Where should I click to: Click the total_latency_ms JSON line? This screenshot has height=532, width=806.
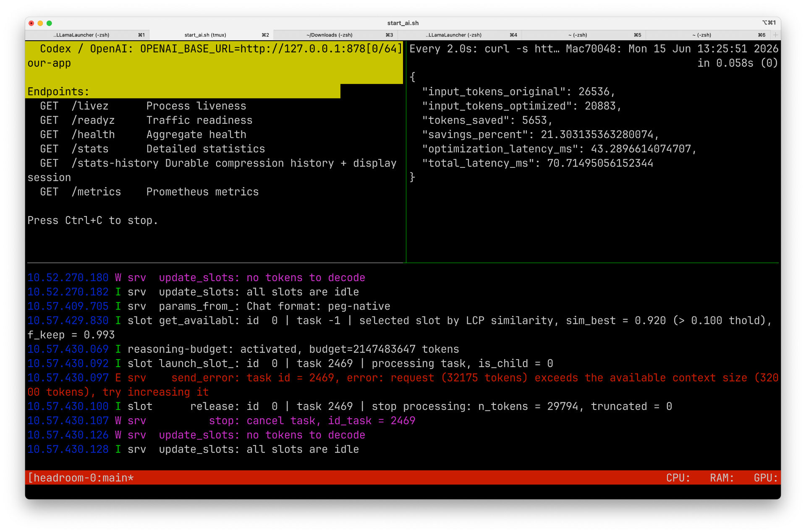(537, 163)
